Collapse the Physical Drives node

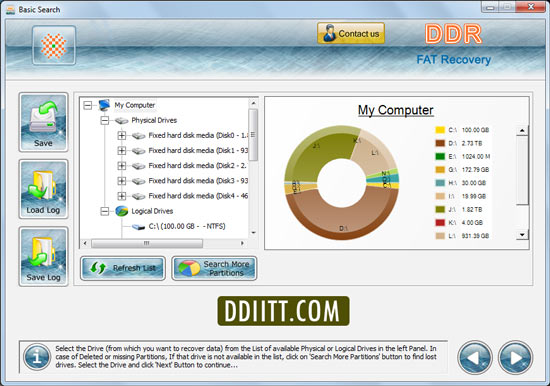tap(105, 120)
